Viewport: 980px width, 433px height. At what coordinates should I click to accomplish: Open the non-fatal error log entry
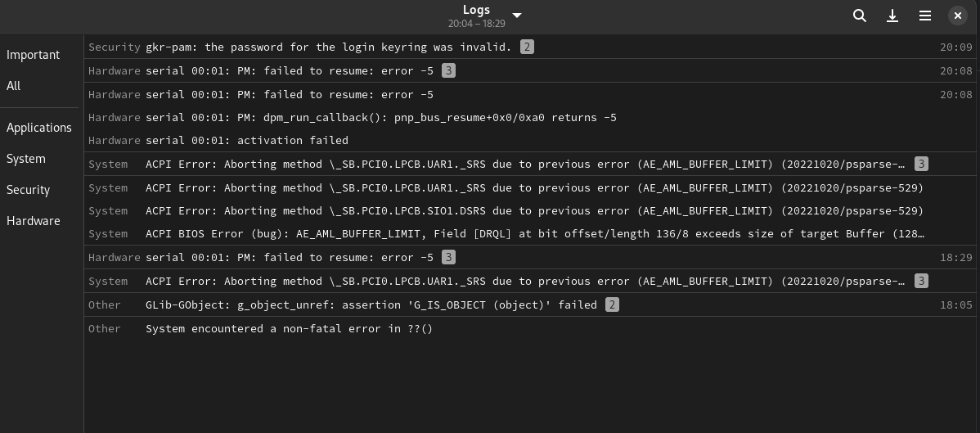(532, 328)
